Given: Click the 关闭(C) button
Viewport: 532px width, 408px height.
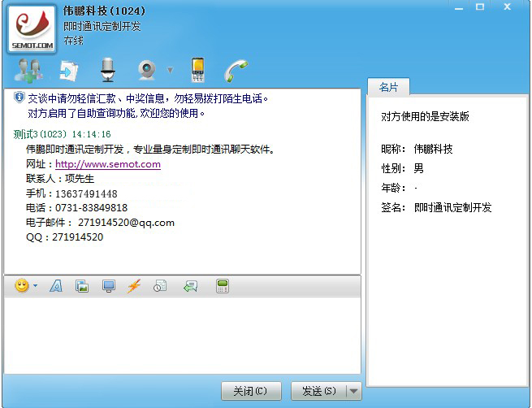Looking at the screenshot, I should point(251,391).
